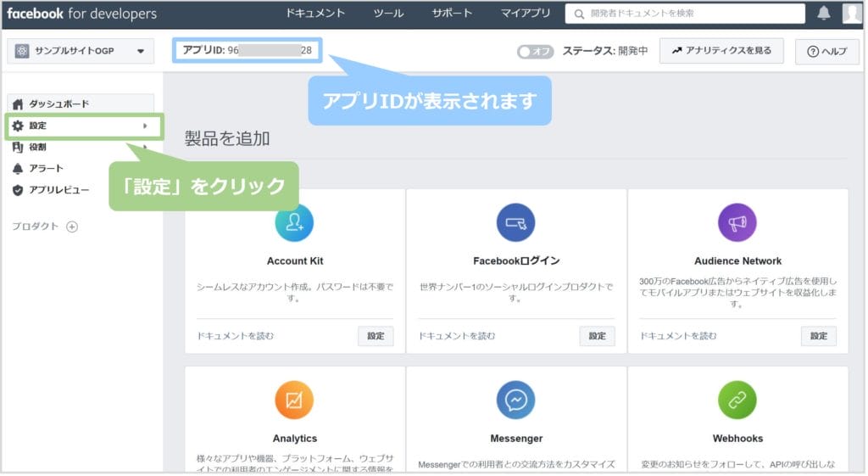Open ドキュメントを読む for Facebookログイン
This screenshot has width=868, height=476.
458,336
